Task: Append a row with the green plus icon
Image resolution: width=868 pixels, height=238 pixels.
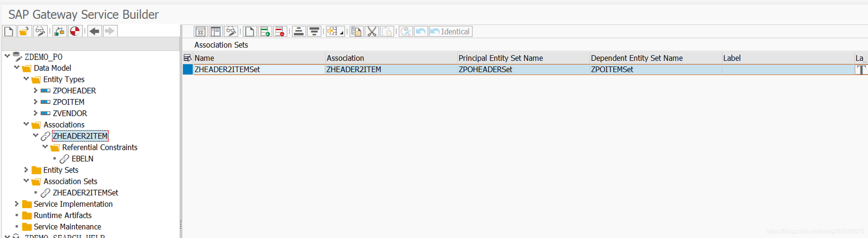Action: pyautogui.click(x=265, y=31)
